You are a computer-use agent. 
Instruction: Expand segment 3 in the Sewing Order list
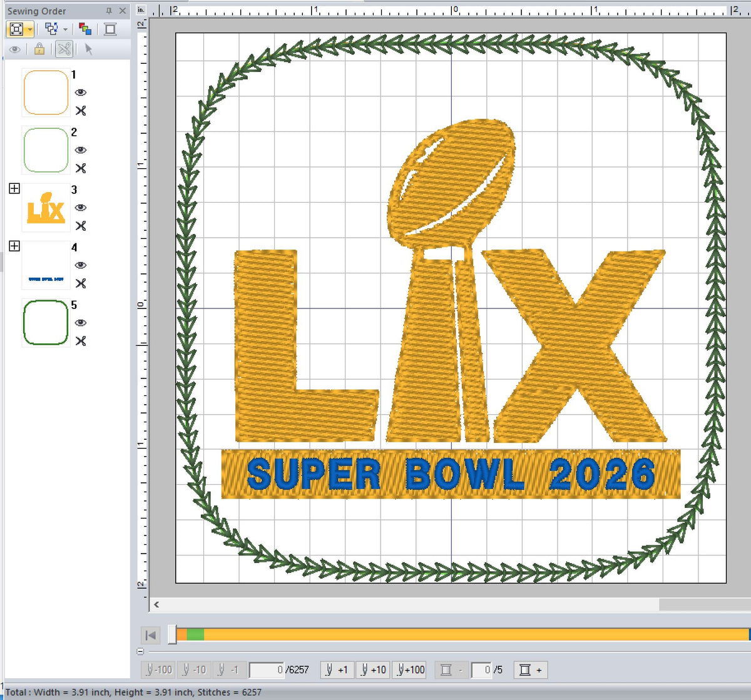point(13,187)
